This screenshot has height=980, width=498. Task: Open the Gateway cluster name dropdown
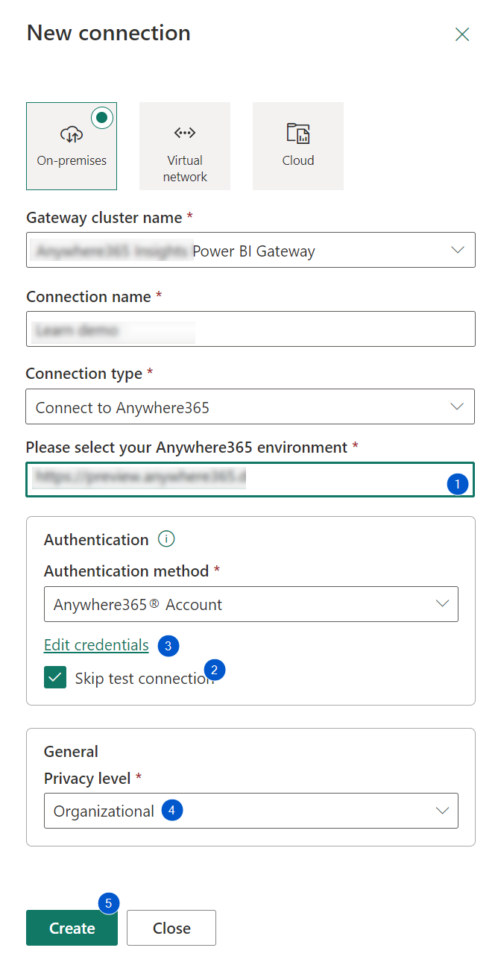pyautogui.click(x=250, y=250)
